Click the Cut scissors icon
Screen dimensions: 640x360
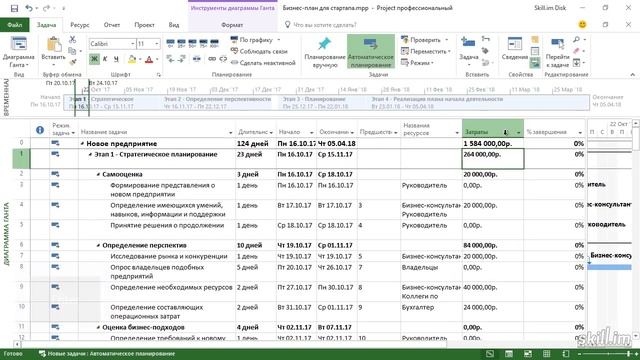[x=73, y=40]
